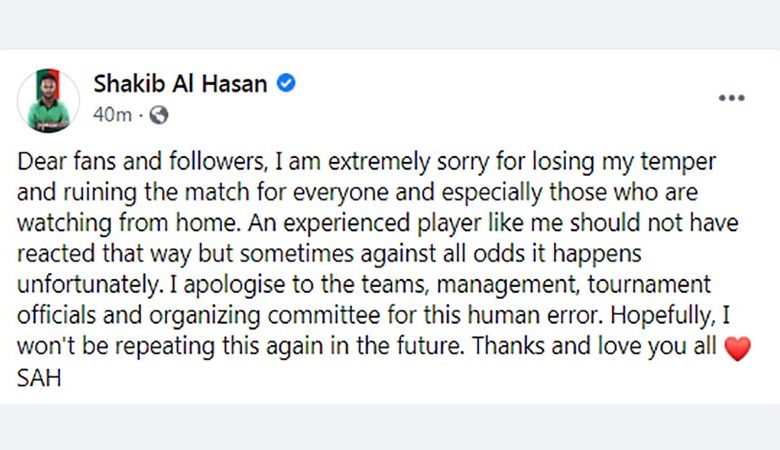Click the blue verified badge
Screen dimensions: 780x450
(286, 84)
